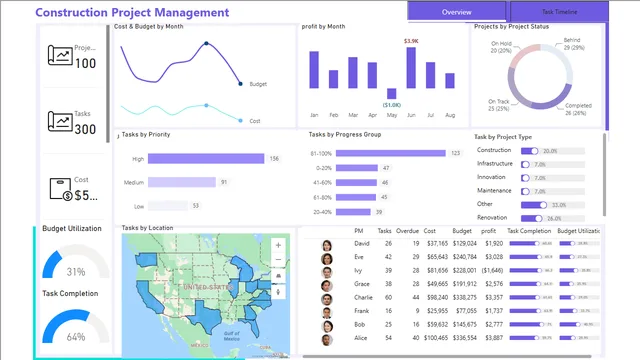
Task: Toggle the Maintenance project type slider
Action: click(553, 191)
